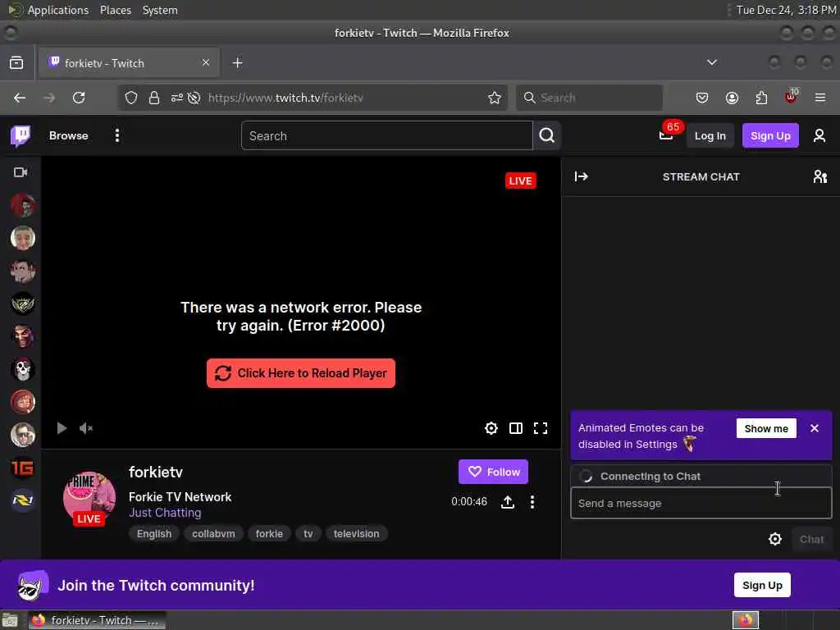Click the clock reading Tue Dec 24, 3:18 PM
840x630 pixels.
[786, 10]
